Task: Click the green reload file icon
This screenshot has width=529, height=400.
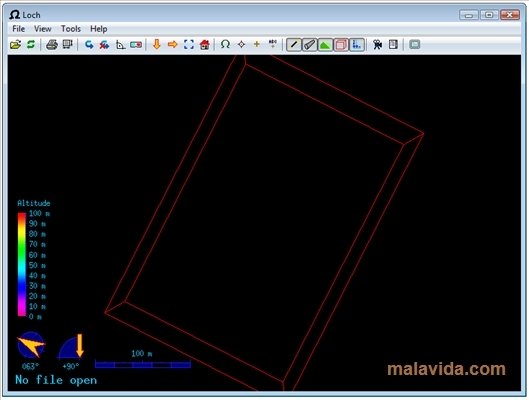Action: [31, 44]
